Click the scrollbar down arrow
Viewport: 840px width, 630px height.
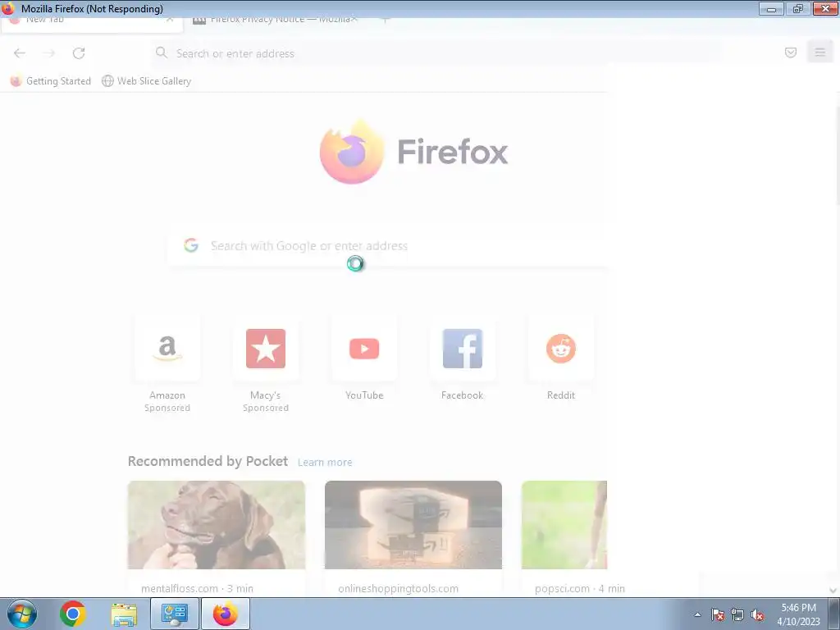point(833,590)
